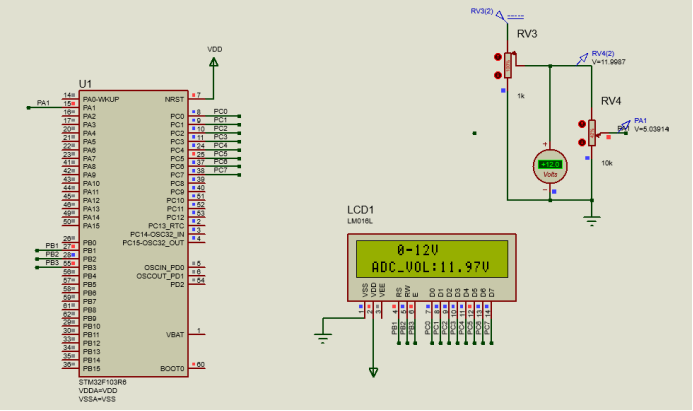Click the LM016L part value text
693x411 pixels.
tap(360, 221)
